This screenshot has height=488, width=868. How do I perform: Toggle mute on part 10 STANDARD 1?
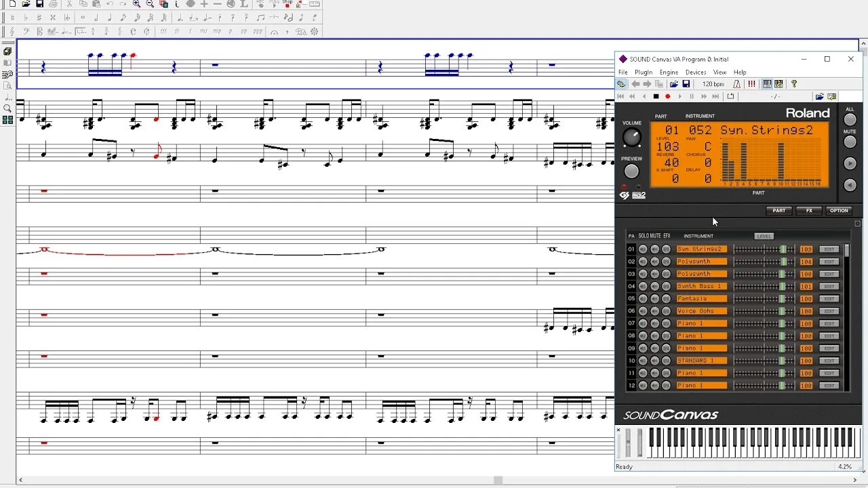[654, 361]
